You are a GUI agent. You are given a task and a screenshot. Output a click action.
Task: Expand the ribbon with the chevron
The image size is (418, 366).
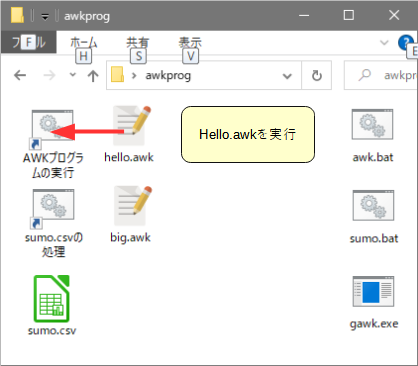pyautogui.click(x=384, y=43)
